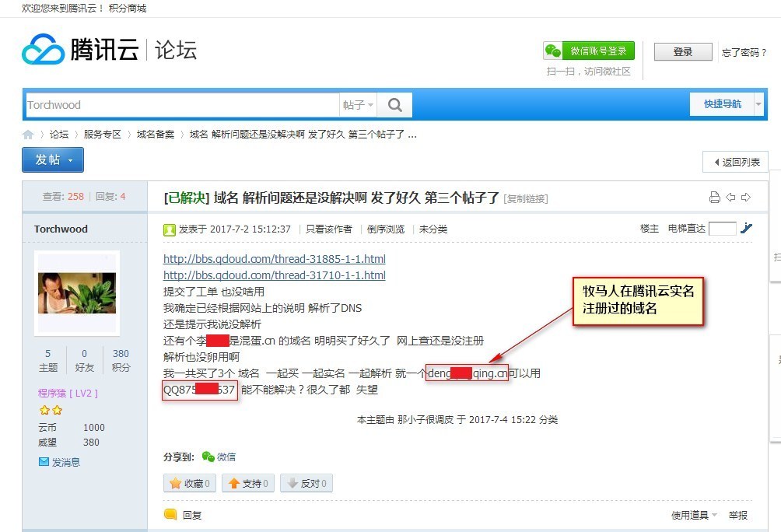Screen dimensions: 781x532
Task: Click the WeChat account login button
Action: (x=589, y=51)
